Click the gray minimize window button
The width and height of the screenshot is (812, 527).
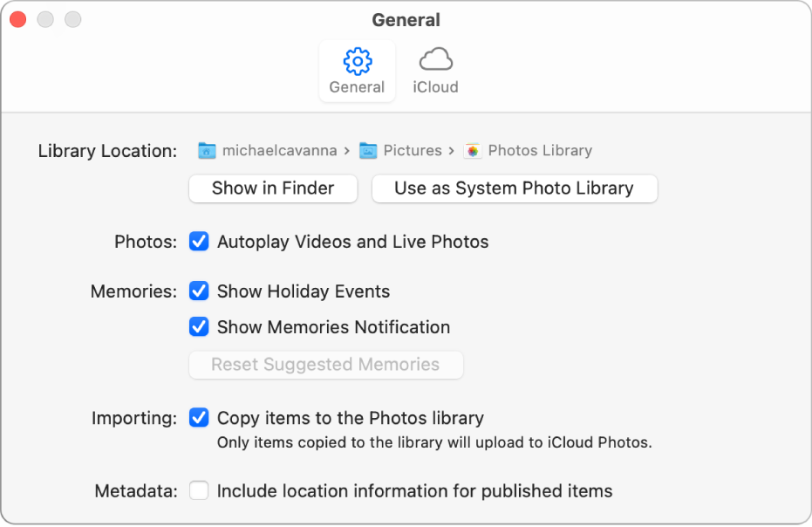pyautogui.click(x=45, y=19)
